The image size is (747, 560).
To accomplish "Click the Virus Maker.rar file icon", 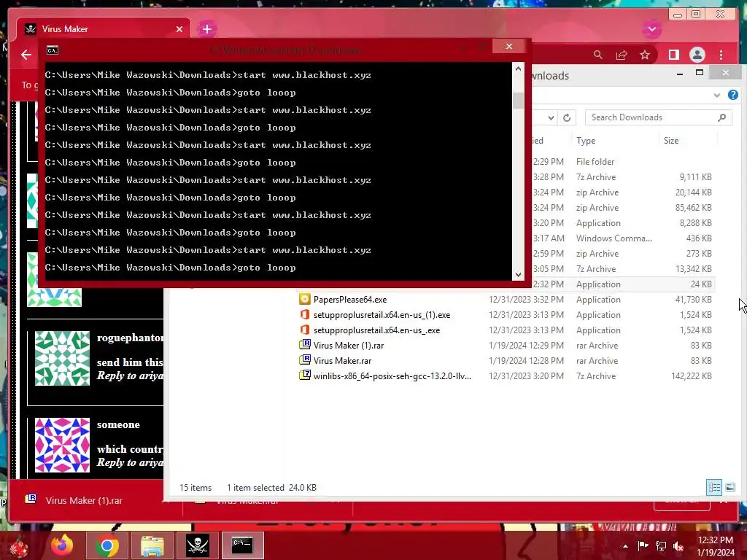I will (x=304, y=360).
